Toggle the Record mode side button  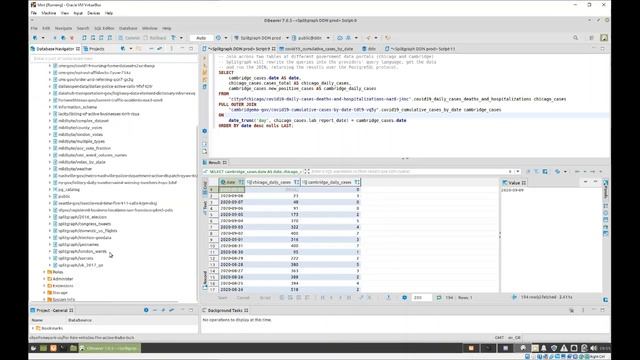coord(205,279)
